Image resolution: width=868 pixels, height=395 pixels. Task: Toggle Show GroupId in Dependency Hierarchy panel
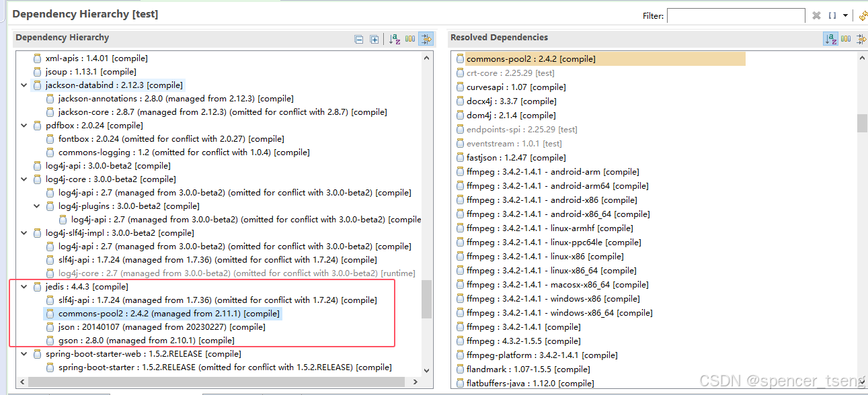(x=410, y=39)
